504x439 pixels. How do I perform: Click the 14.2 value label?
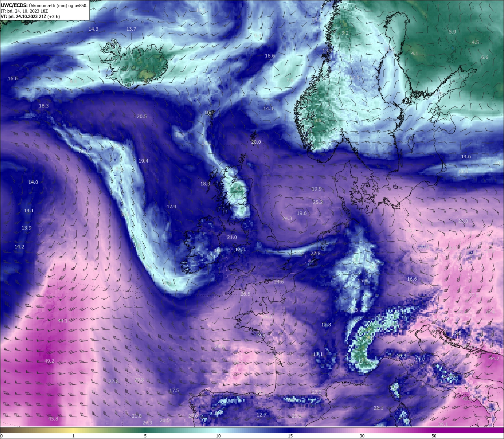pyautogui.click(x=19, y=247)
